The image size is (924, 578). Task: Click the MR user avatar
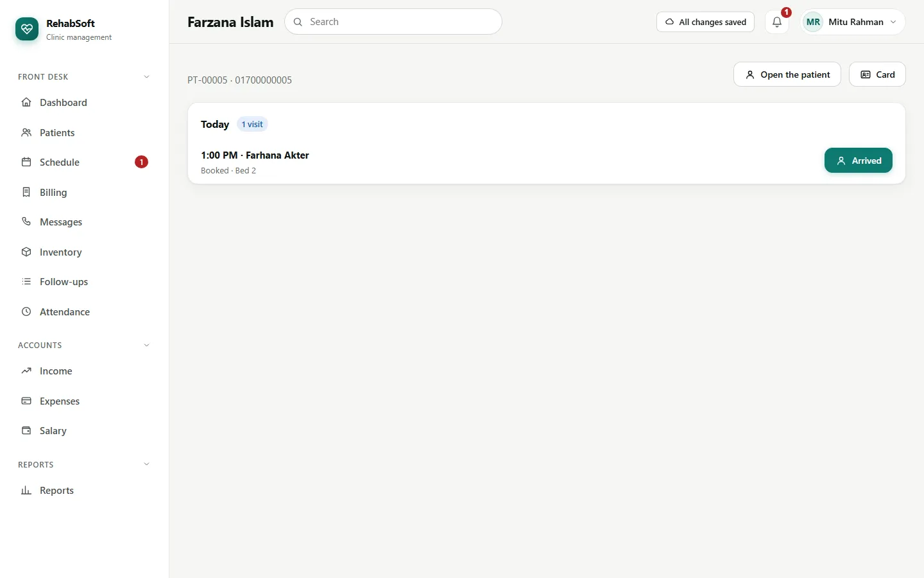click(813, 22)
